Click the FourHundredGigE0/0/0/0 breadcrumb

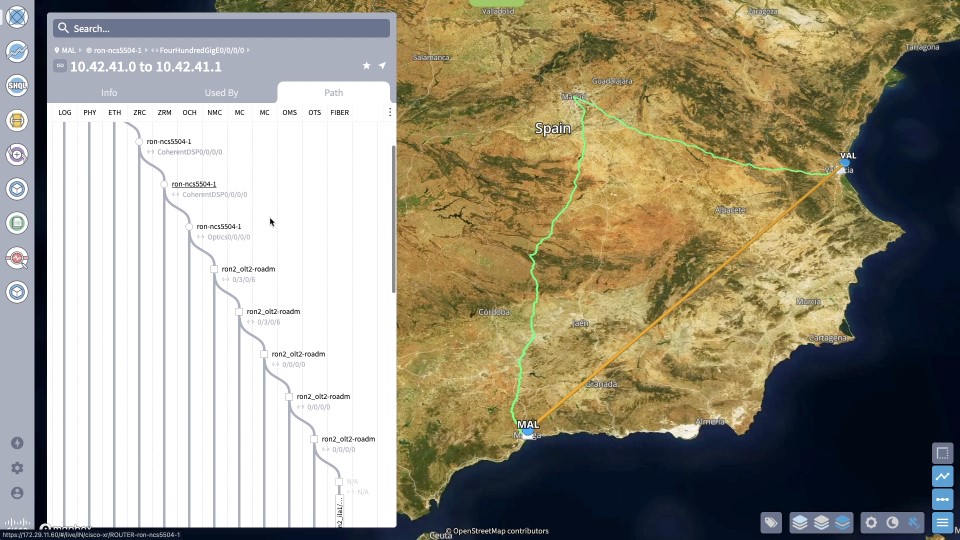click(201, 50)
